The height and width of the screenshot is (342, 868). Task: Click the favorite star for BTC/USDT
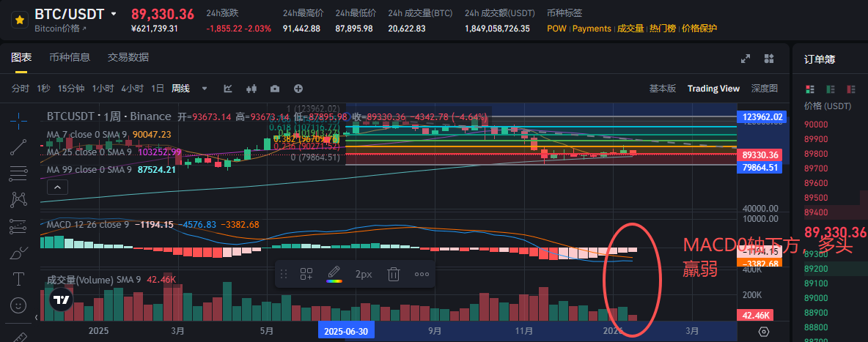click(x=18, y=20)
